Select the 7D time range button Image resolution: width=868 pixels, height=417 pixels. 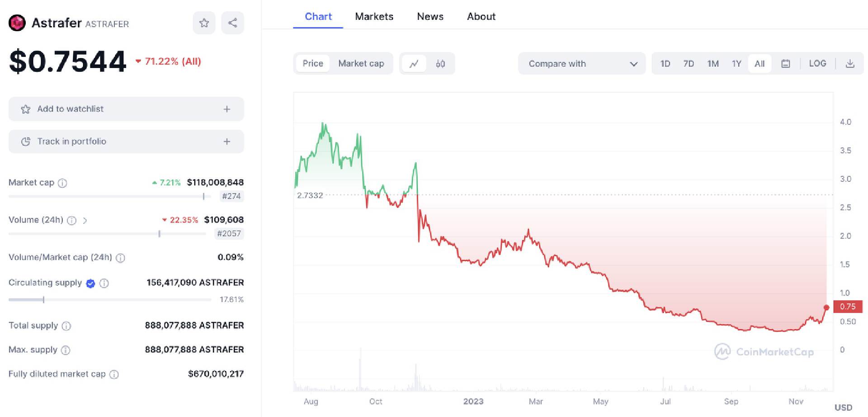point(689,64)
